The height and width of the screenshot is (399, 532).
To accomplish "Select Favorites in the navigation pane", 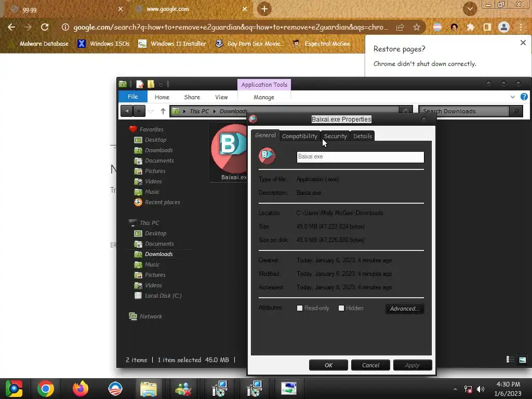I will tap(151, 129).
